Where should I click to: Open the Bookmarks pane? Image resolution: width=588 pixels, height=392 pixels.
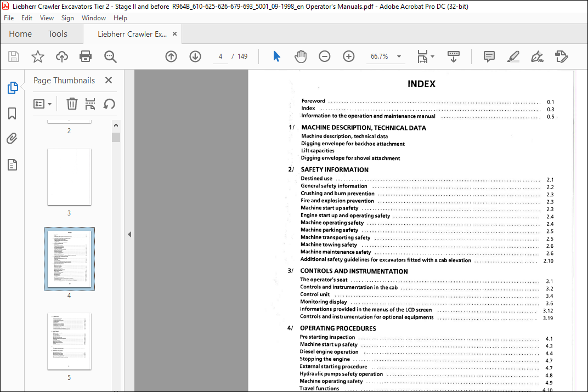coord(12,113)
